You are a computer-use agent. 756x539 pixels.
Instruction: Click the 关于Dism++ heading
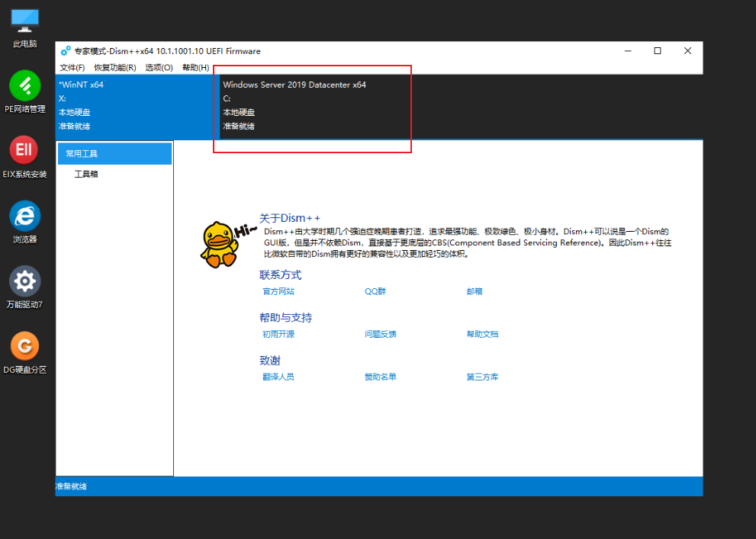point(290,218)
